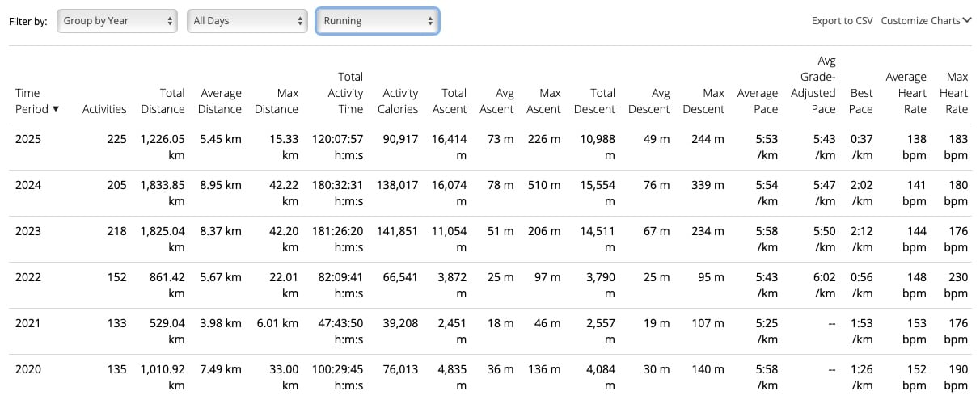Select the 2022 row time period

tap(28, 277)
